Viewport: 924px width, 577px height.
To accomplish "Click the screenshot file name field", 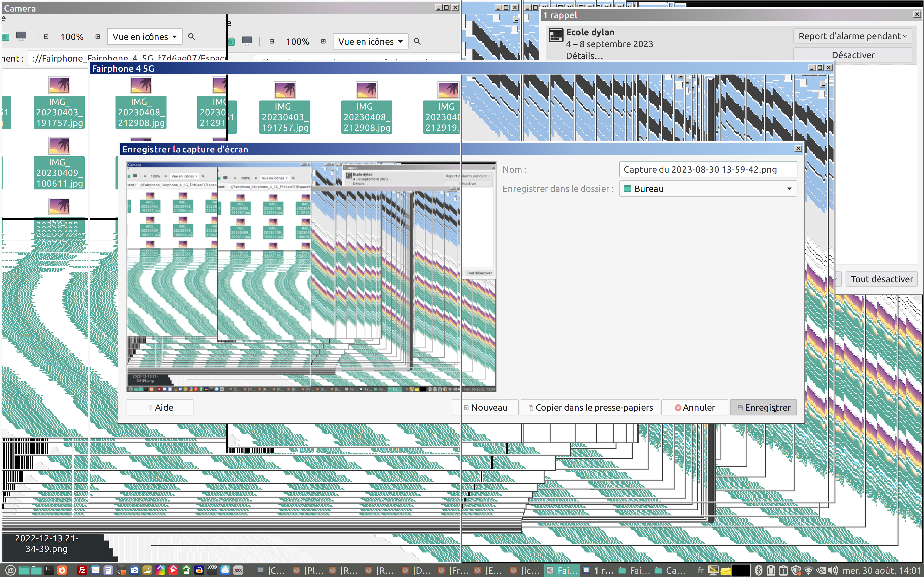I will point(707,169).
